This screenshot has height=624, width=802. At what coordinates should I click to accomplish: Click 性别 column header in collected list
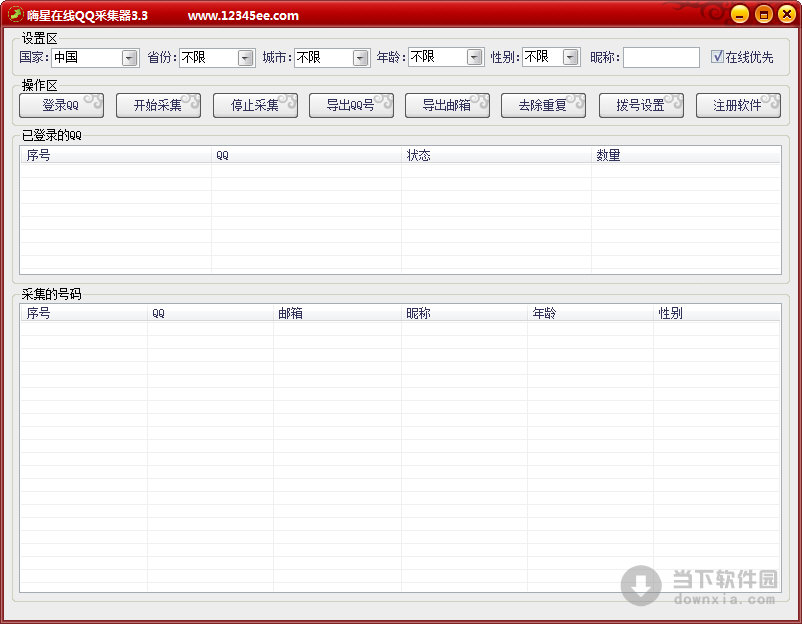pyautogui.click(x=717, y=313)
